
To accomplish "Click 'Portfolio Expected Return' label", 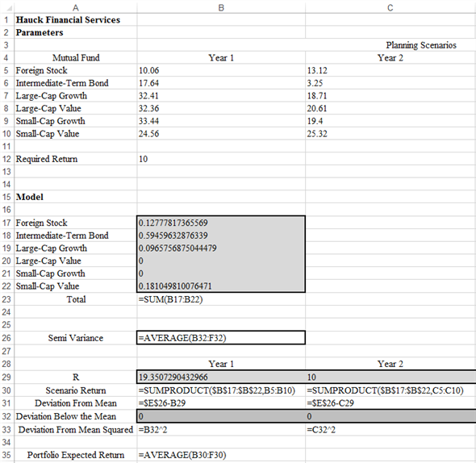I will pyautogui.click(x=76, y=455).
